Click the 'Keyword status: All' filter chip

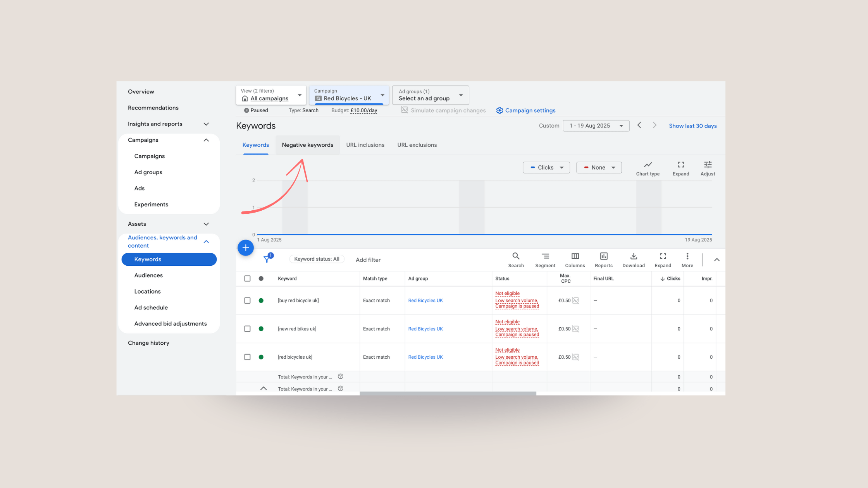317,259
